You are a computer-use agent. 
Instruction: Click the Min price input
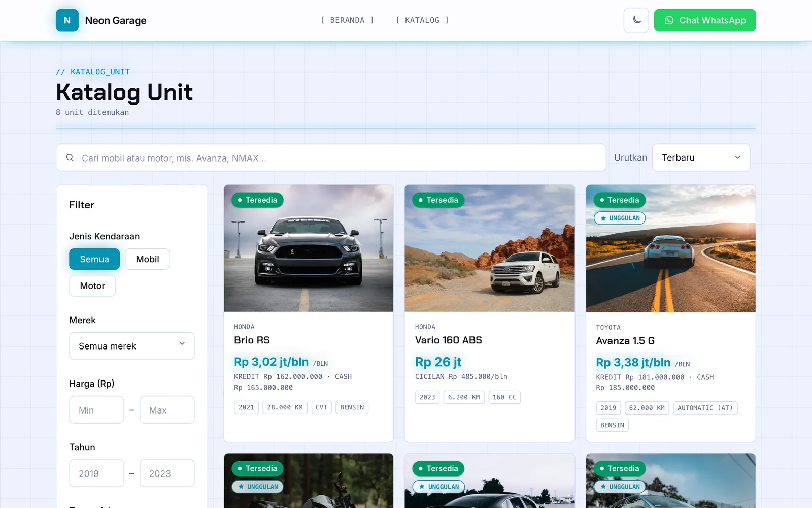click(x=96, y=410)
